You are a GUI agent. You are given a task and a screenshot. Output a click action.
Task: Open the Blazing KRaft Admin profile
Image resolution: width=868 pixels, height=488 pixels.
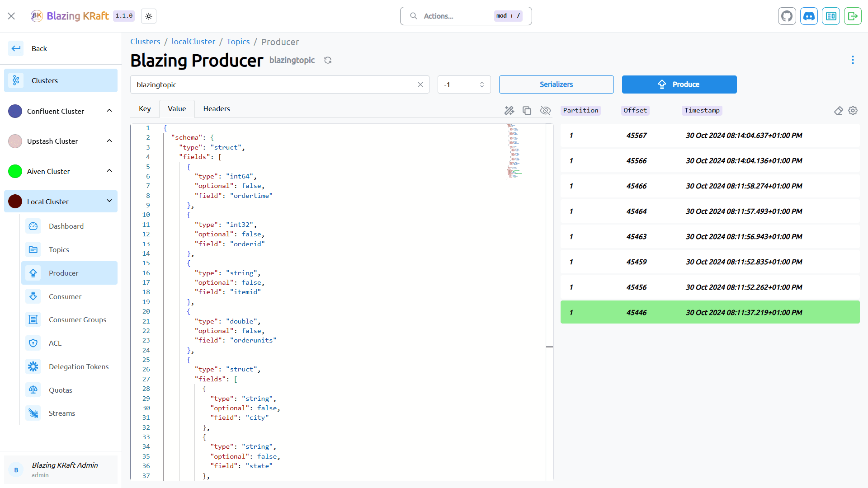pyautogui.click(x=61, y=469)
